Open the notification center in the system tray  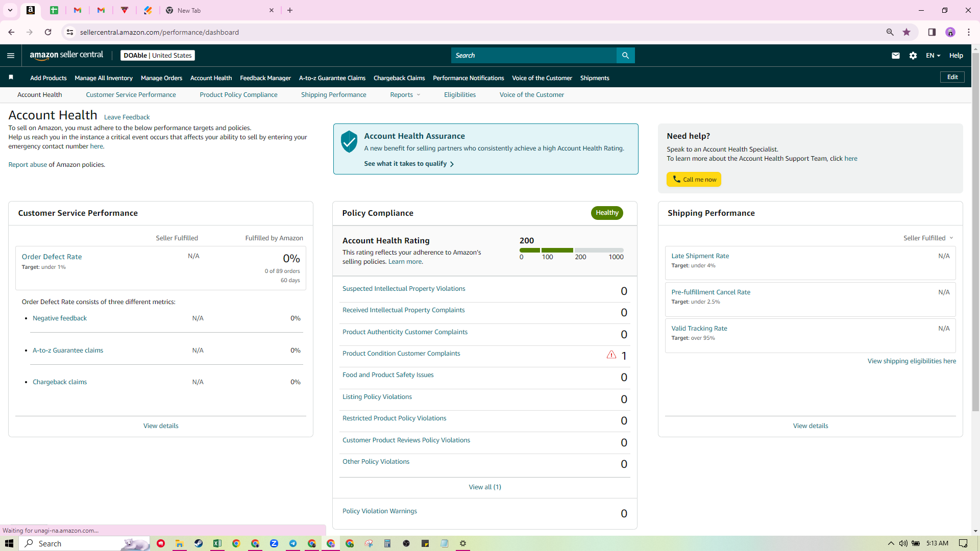pos(963,543)
